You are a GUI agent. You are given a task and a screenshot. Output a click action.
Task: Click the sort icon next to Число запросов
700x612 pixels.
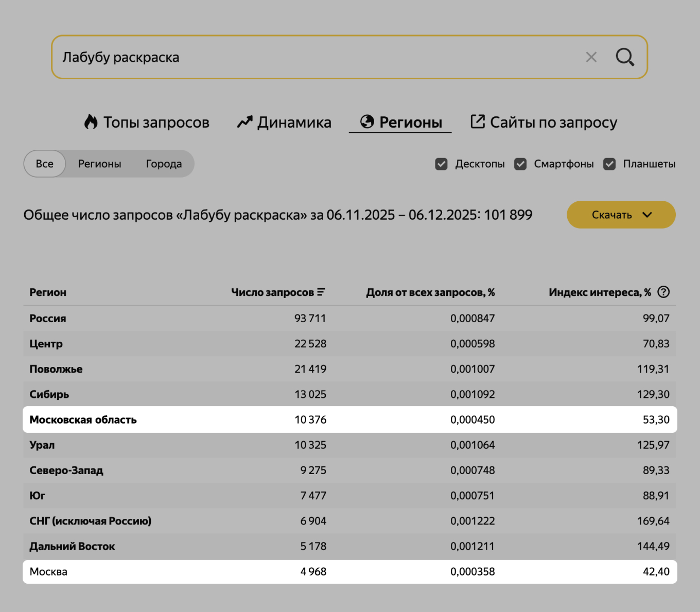pyautogui.click(x=321, y=292)
